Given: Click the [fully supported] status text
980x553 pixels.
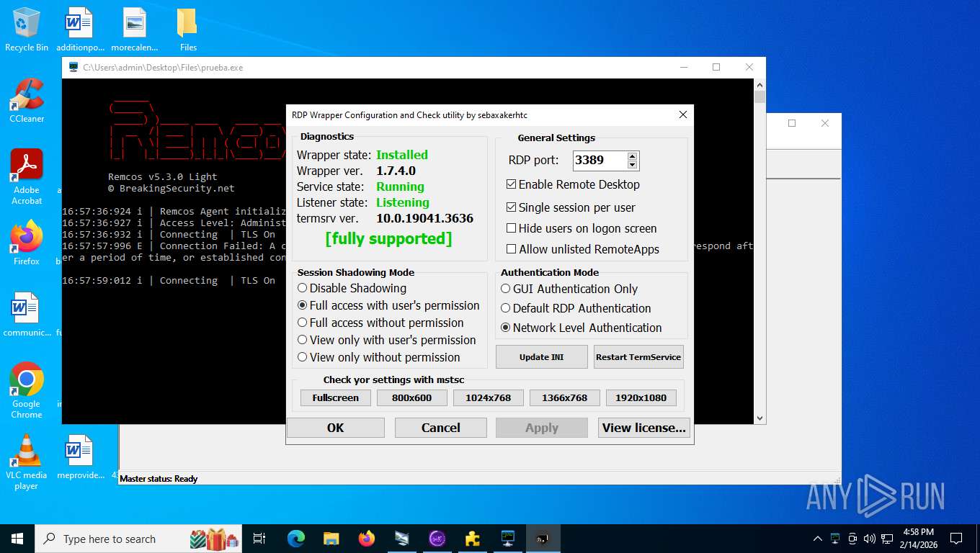Looking at the screenshot, I should pos(388,239).
